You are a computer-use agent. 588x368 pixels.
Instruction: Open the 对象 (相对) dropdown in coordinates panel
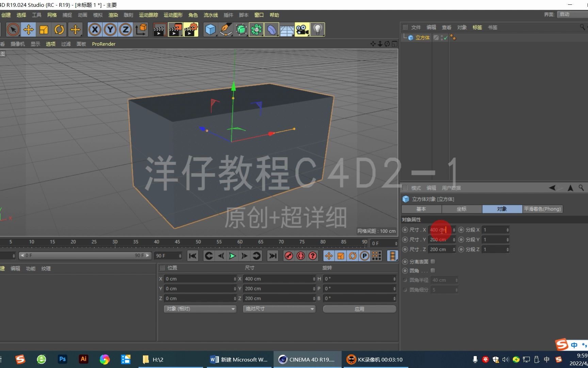[199, 309]
